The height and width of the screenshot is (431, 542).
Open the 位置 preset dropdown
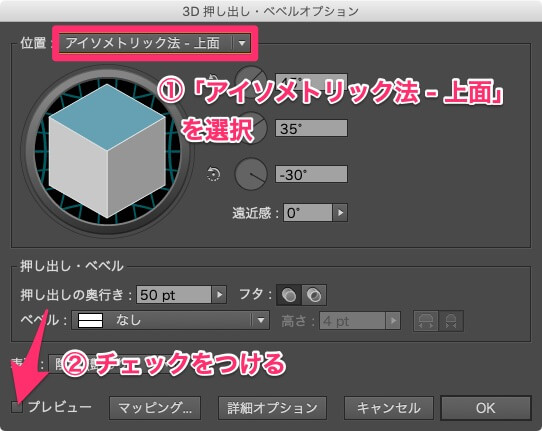coord(155,43)
